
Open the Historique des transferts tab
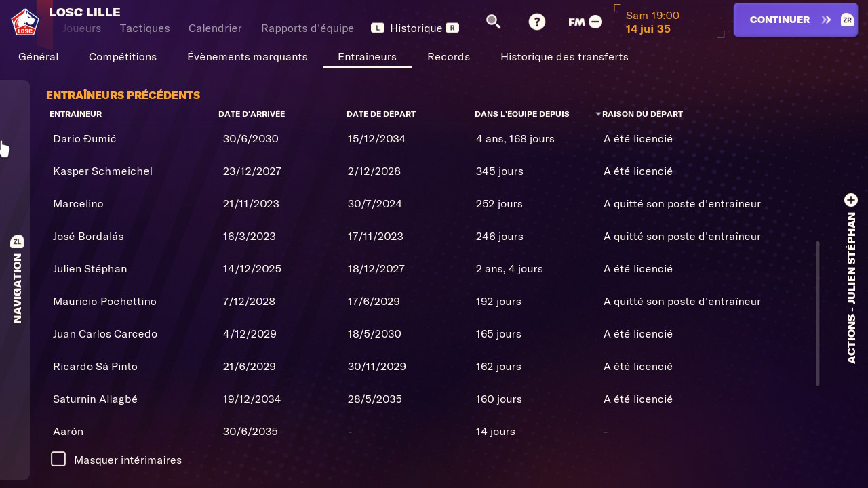click(x=564, y=57)
